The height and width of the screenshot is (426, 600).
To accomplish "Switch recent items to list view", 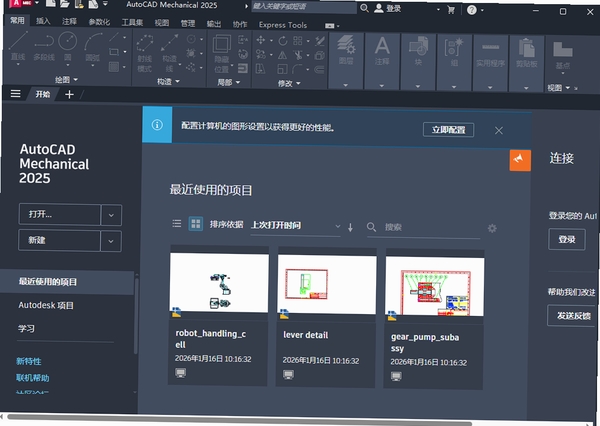I will coord(177,223).
